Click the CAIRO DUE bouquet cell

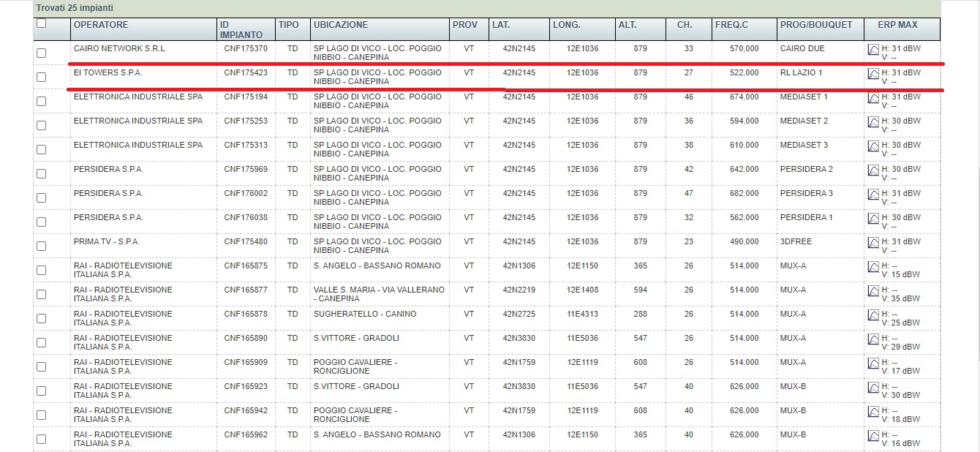coord(802,48)
